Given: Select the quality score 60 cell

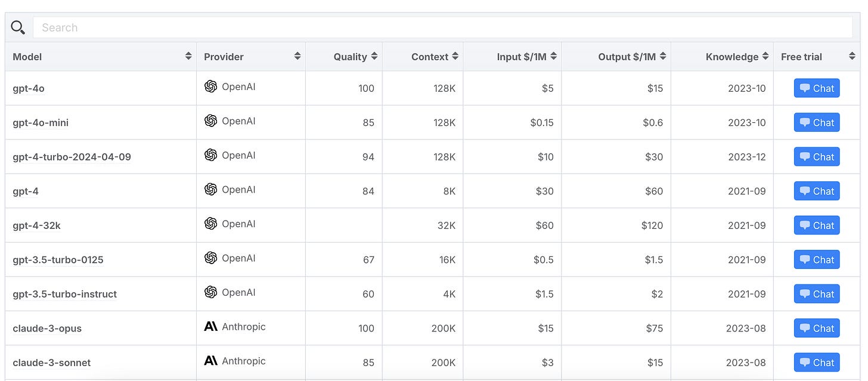Looking at the screenshot, I should pos(344,294).
